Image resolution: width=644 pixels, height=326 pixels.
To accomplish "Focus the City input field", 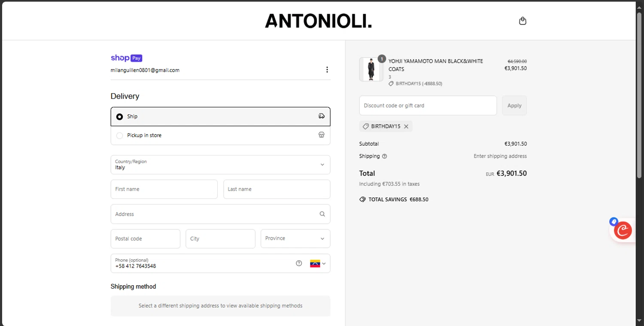I will tap(221, 238).
